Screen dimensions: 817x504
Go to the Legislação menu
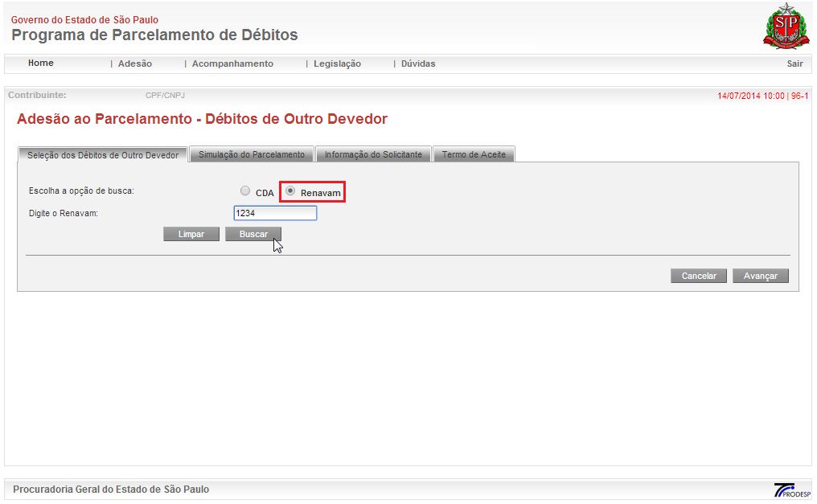pos(337,64)
